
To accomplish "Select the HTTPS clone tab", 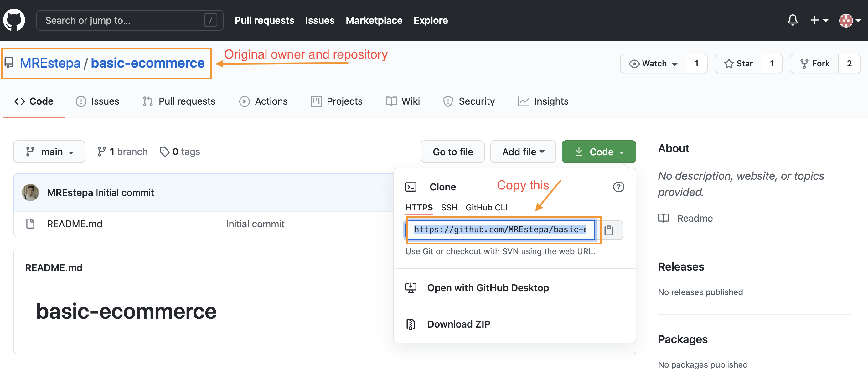I will pyautogui.click(x=419, y=208).
